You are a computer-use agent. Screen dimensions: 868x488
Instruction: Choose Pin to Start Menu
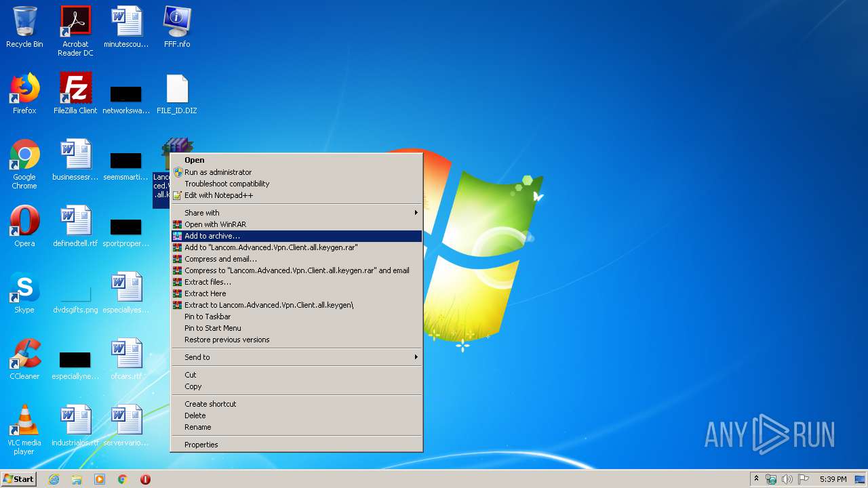point(296,328)
